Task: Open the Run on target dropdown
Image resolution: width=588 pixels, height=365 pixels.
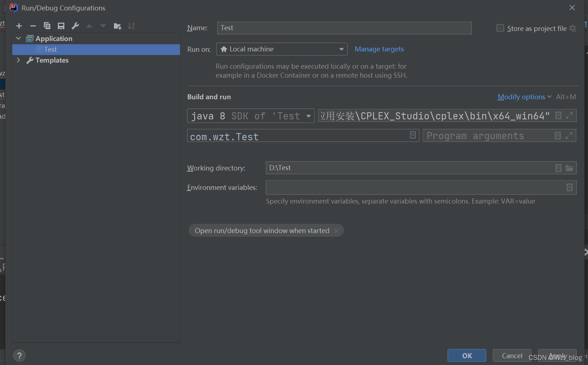Action: 282,49
